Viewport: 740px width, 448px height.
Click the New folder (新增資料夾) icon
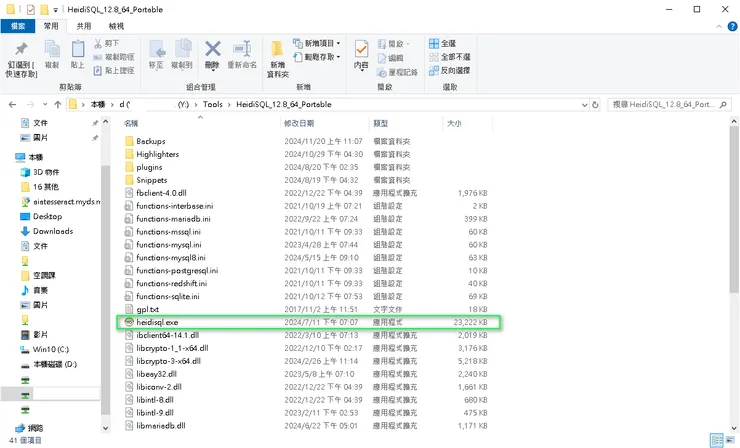278,49
